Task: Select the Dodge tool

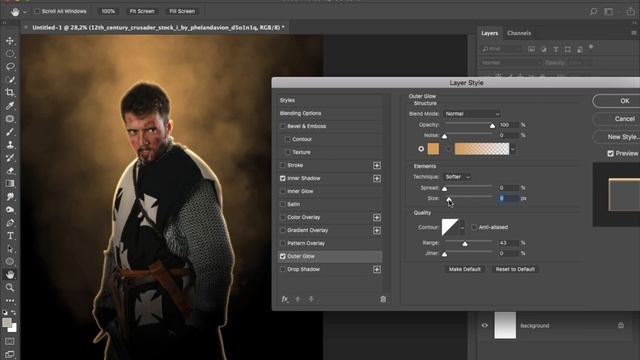Action: (10, 210)
